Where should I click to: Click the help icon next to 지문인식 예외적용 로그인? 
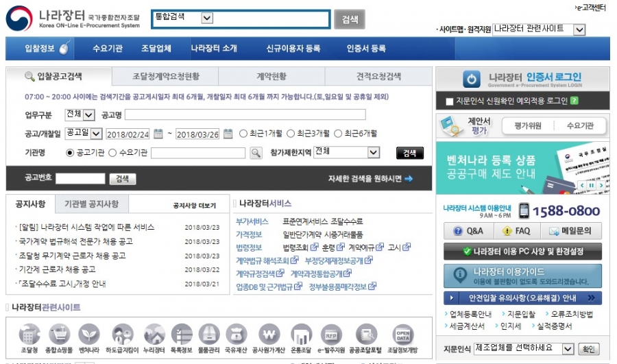(x=574, y=101)
